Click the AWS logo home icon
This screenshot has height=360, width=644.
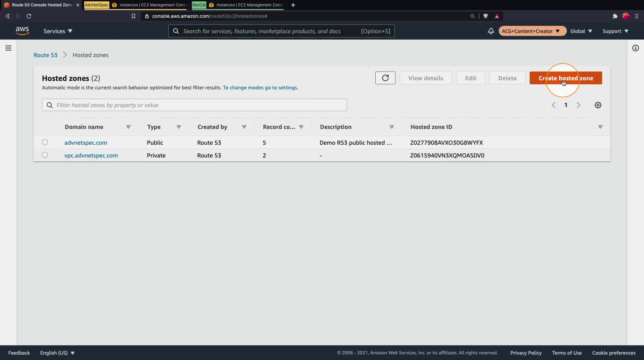point(22,31)
